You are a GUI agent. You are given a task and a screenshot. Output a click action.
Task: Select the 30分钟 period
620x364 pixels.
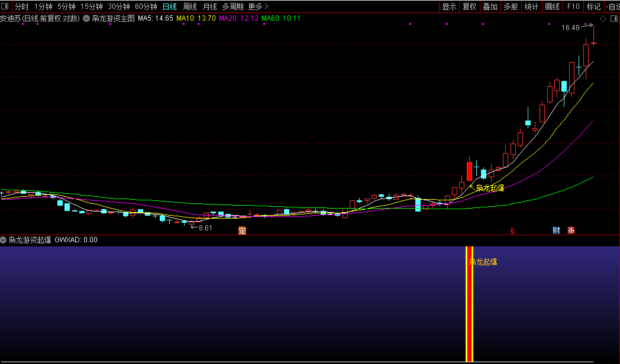pos(119,6)
